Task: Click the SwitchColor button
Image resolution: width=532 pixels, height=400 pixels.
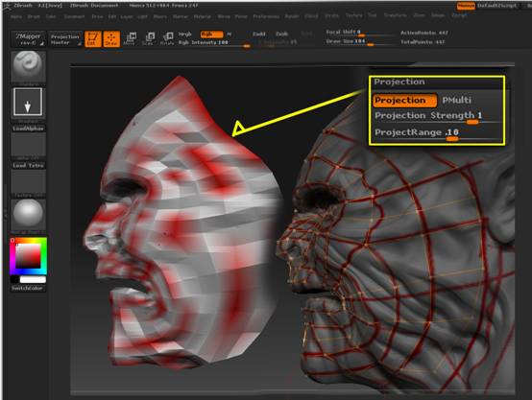Action: coord(28,288)
